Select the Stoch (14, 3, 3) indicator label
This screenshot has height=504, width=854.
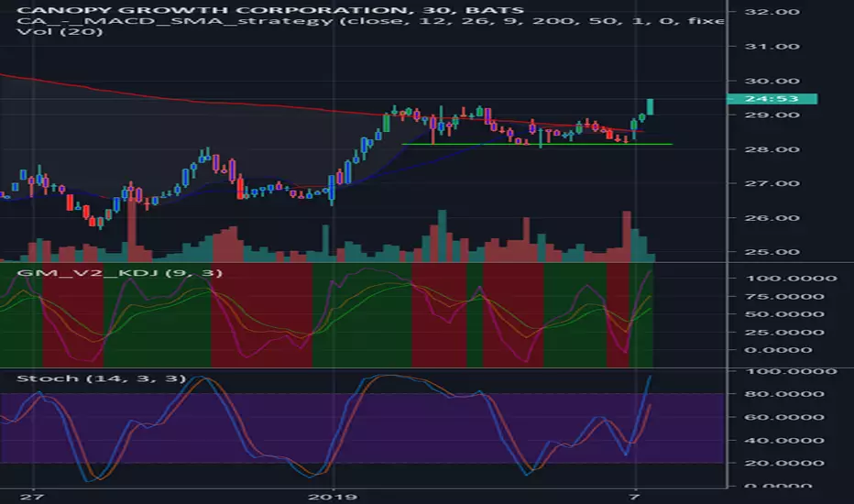(x=102, y=378)
